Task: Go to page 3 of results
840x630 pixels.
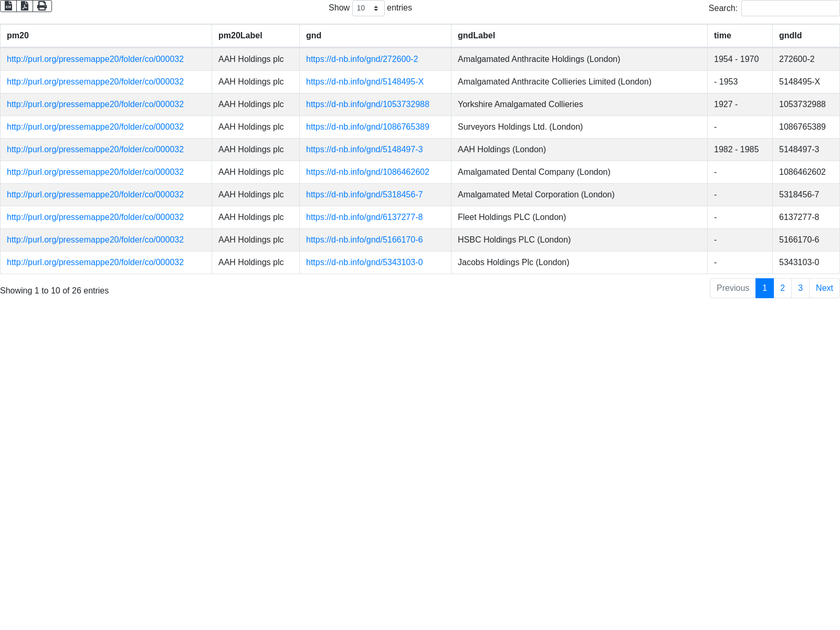Action: (800, 288)
